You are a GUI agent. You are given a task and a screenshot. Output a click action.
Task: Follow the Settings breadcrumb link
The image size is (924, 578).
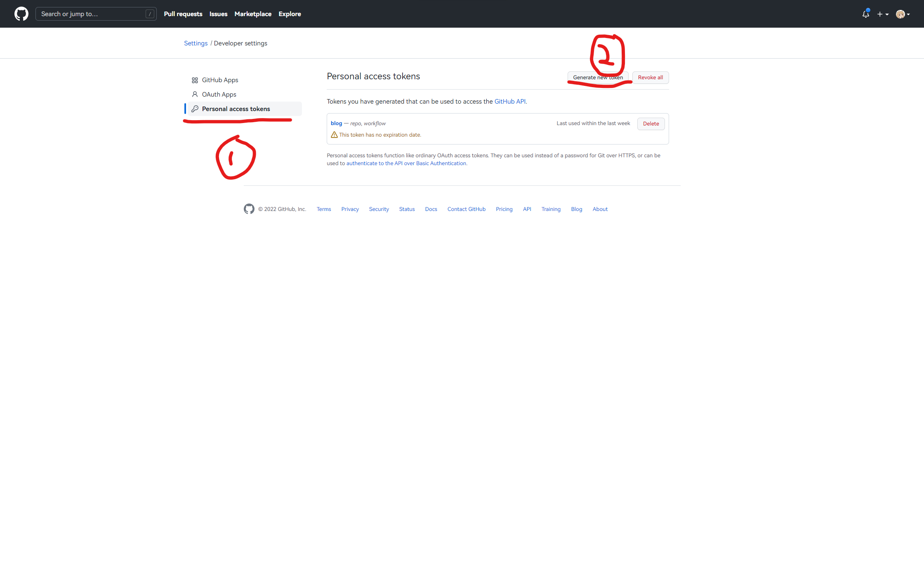tap(196, 43)
